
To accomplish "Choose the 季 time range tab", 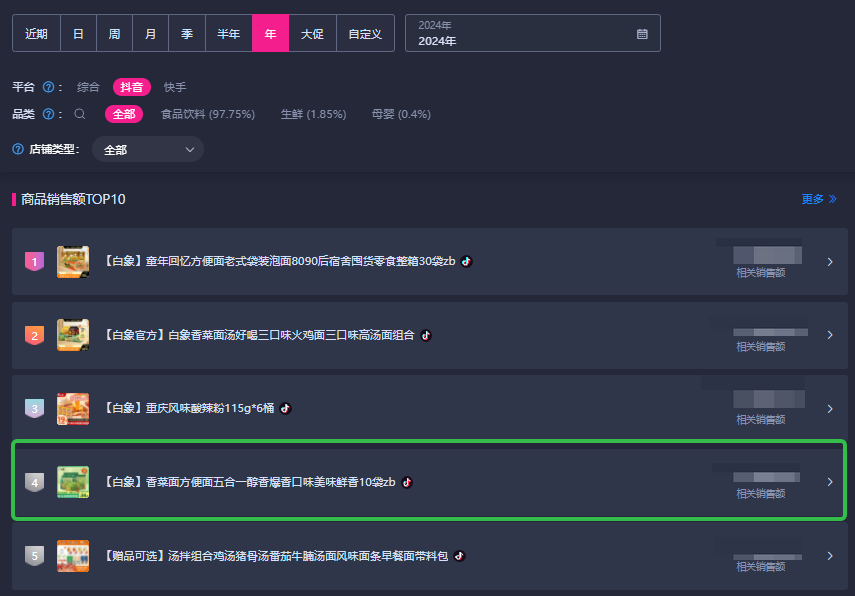I will [x=187, y=34].
